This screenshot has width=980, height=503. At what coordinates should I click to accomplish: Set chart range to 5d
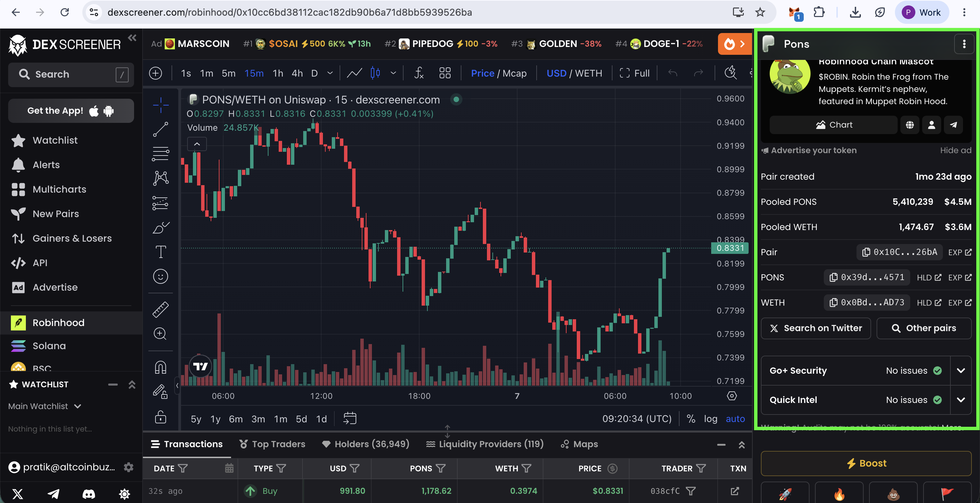point(301,419)
